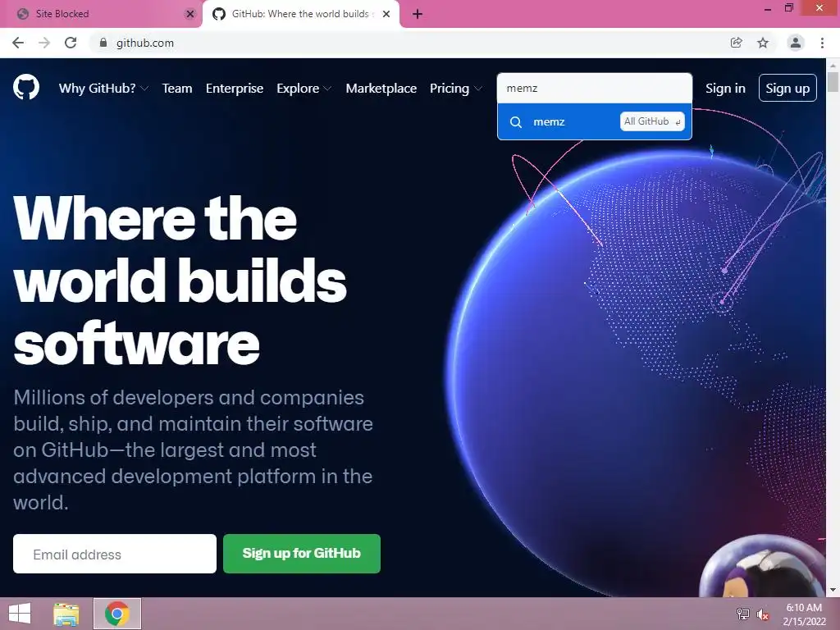Image resolution: width=840 pixels, height=630 pixels.
Task: Click Chrome icon in taskbar
Action: (x=117, y=614)
